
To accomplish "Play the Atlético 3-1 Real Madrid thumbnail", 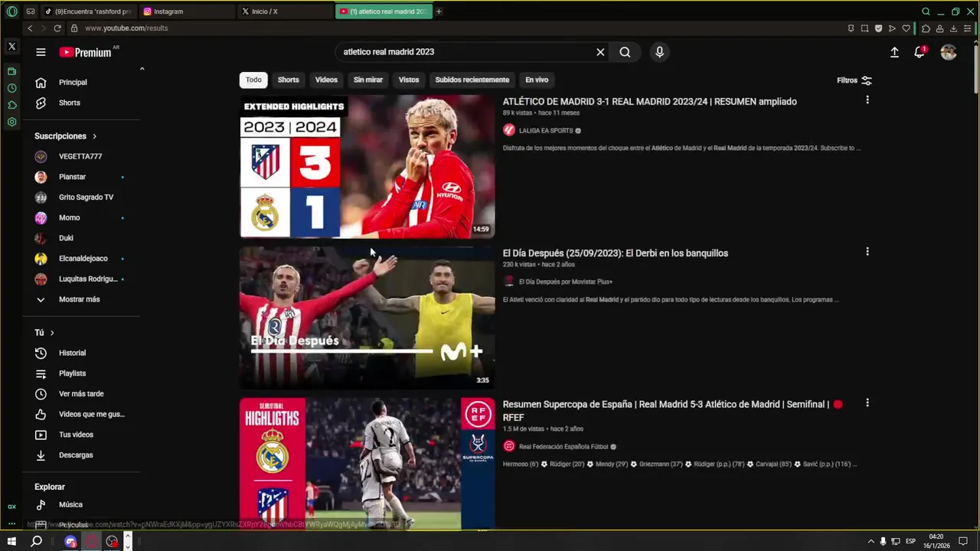I will pyautogui.click(x=367, y=167).
